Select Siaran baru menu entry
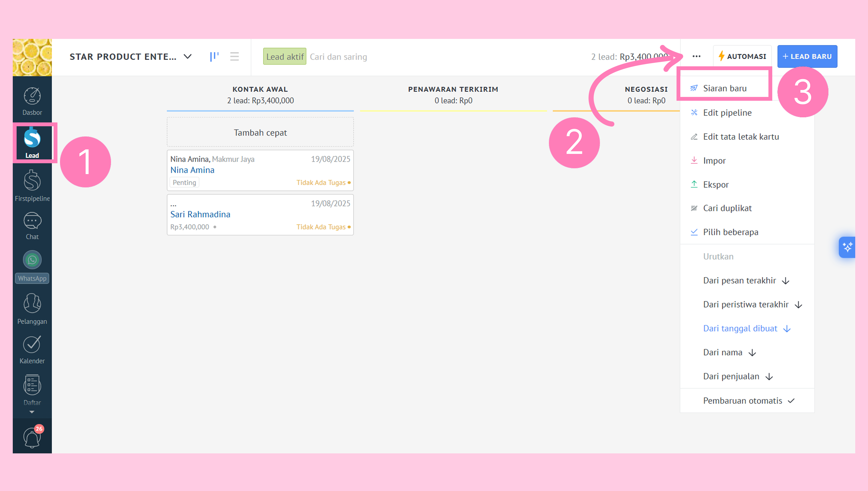This screenshot has width=868, height=491. pos(725,88)
